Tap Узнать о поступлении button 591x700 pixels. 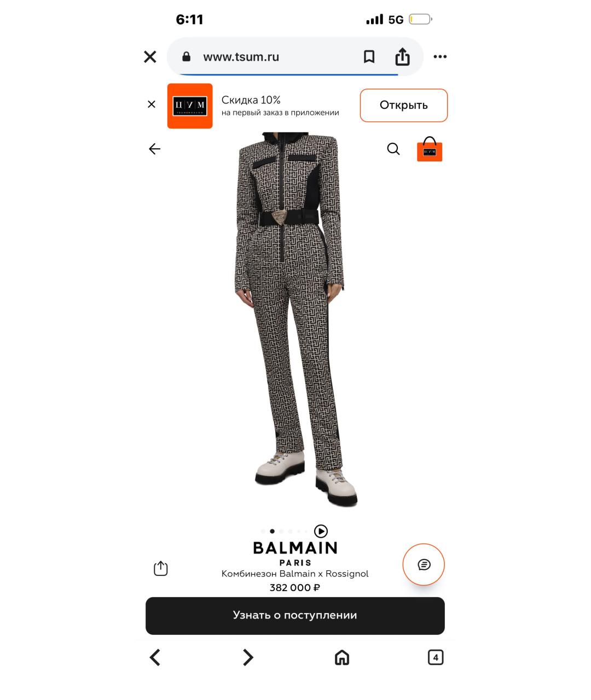point(295,616)
